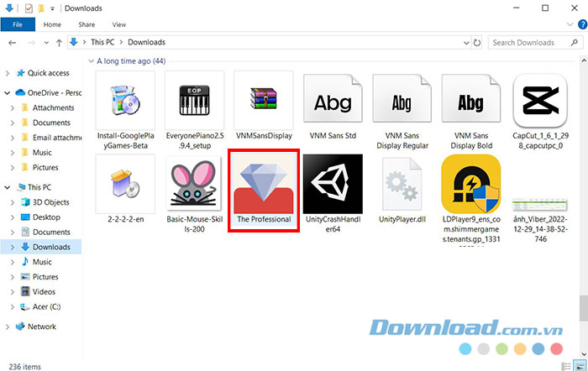
Task: Click the Search Downloads field
Action: point(529,43)
